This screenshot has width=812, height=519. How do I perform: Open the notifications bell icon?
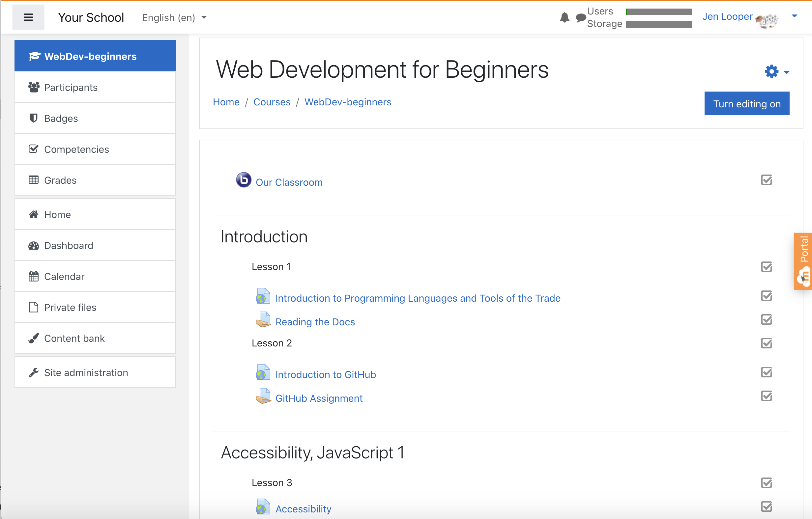pos(565,17)
